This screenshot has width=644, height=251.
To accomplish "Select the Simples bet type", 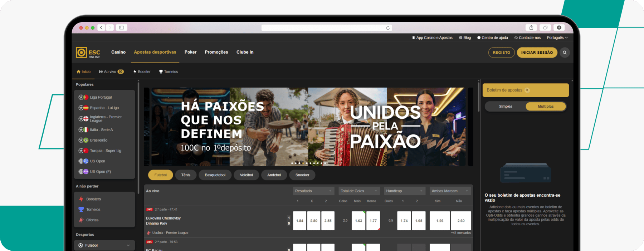I will click(506, 107).
